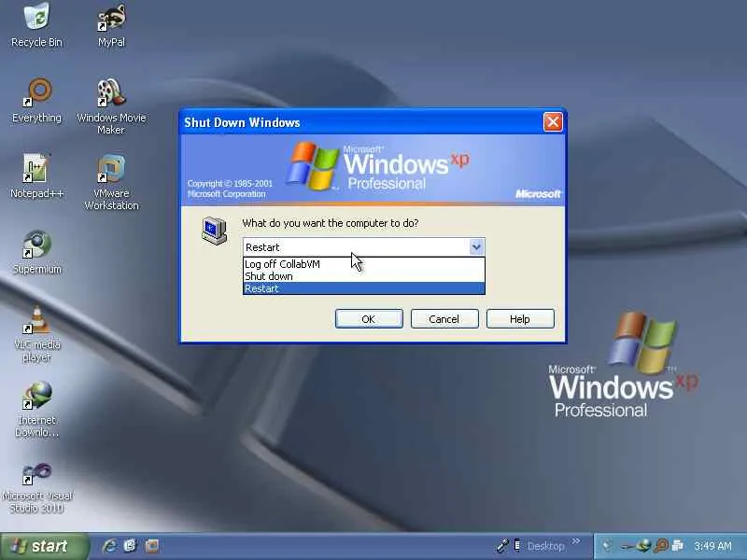Launch Internet Explorer from Quick Launch
747x560 pixels.
pos(109,546)
